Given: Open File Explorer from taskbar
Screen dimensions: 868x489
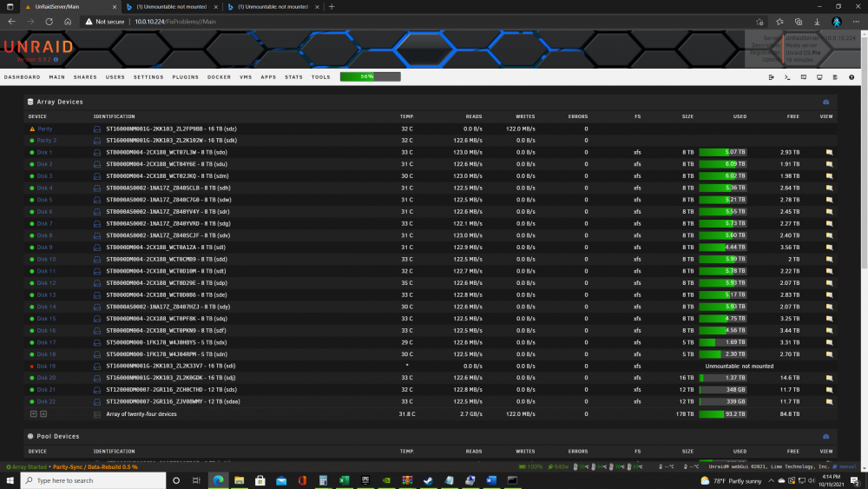Looking at the screenshot, I should [240, 480].
